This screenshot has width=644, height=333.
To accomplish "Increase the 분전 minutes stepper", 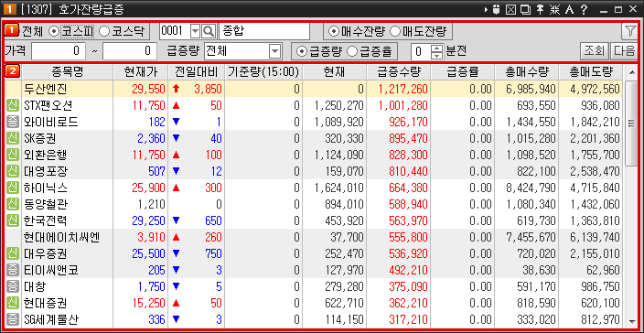I will (x=437, y=48).
